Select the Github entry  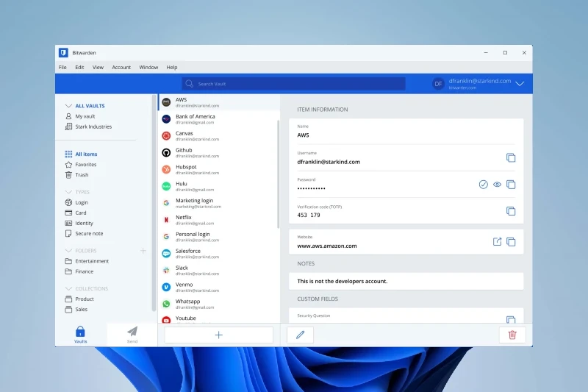pyautogui.click(x=218, y=153)
